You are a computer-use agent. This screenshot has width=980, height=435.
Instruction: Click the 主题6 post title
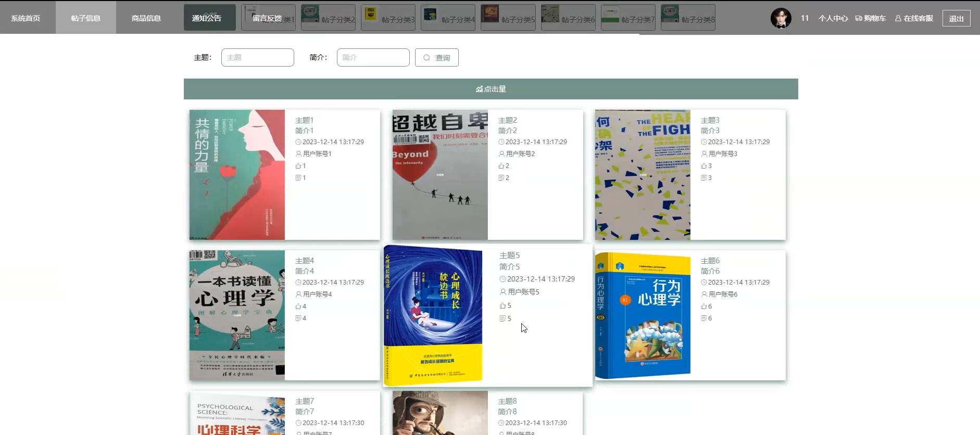710,261
